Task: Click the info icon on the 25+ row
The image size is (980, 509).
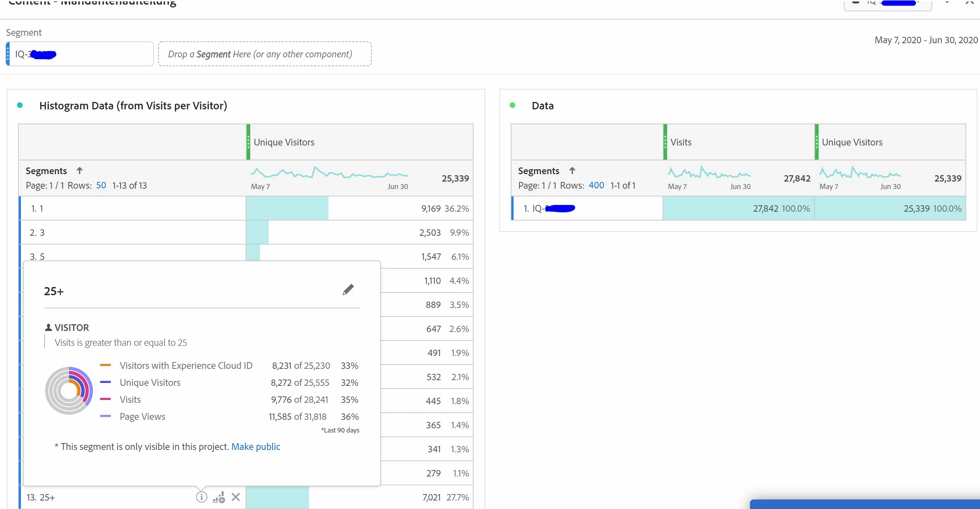Action: [201, 497]
